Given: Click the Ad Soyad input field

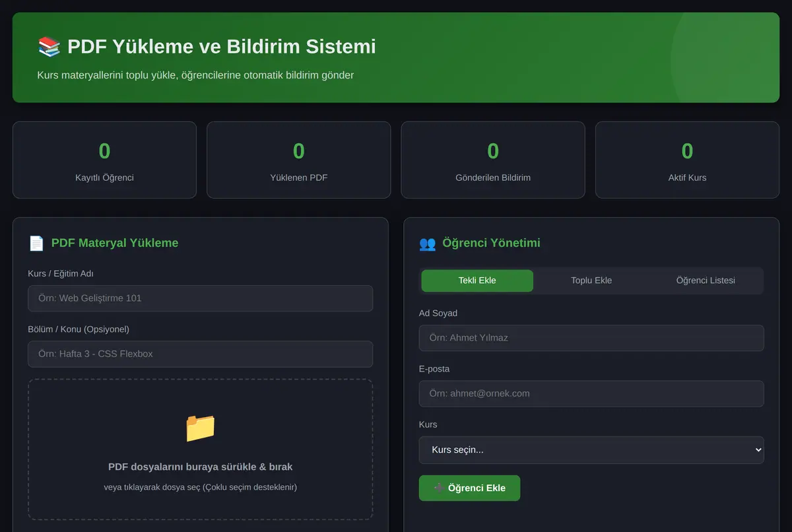Looking at the screenshot, I should [x=591, y=338].
